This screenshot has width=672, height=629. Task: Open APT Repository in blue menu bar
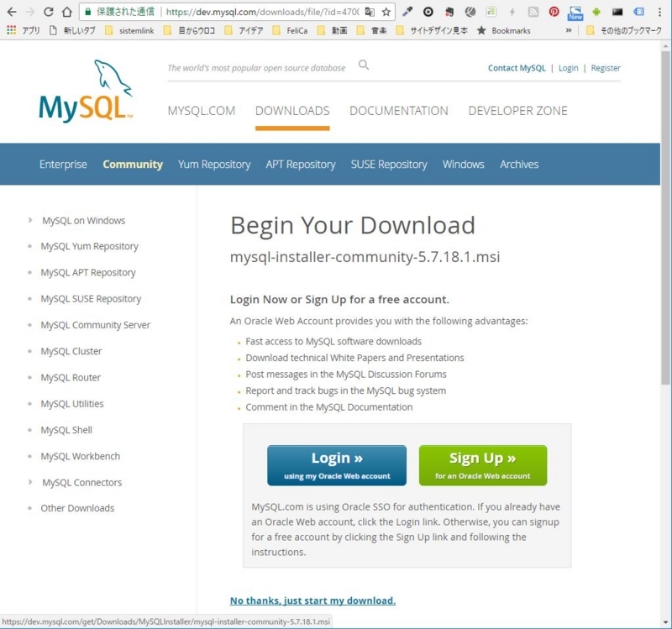click(301, 165)
